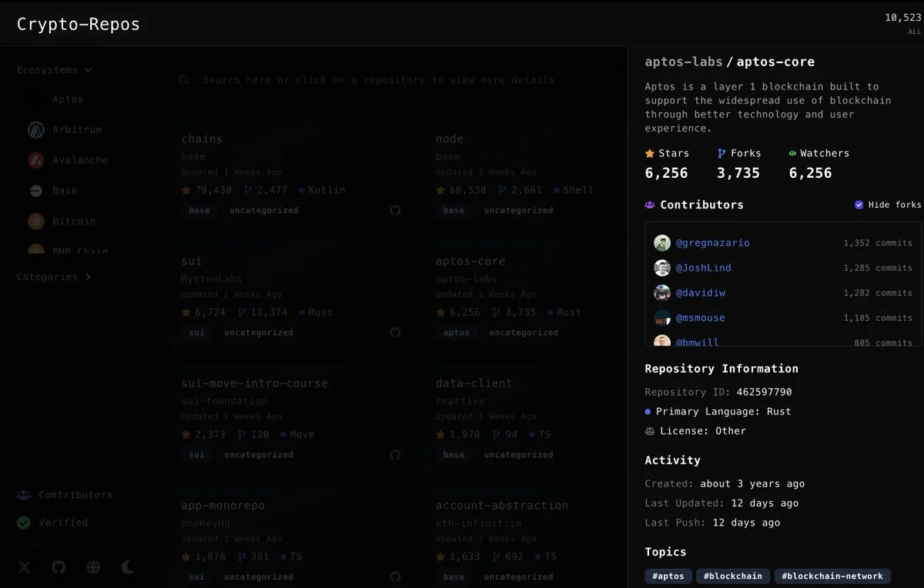Screen dimensions: 924x588
Task: Select the Avalanche ecosystem icon
Action: 35,160
